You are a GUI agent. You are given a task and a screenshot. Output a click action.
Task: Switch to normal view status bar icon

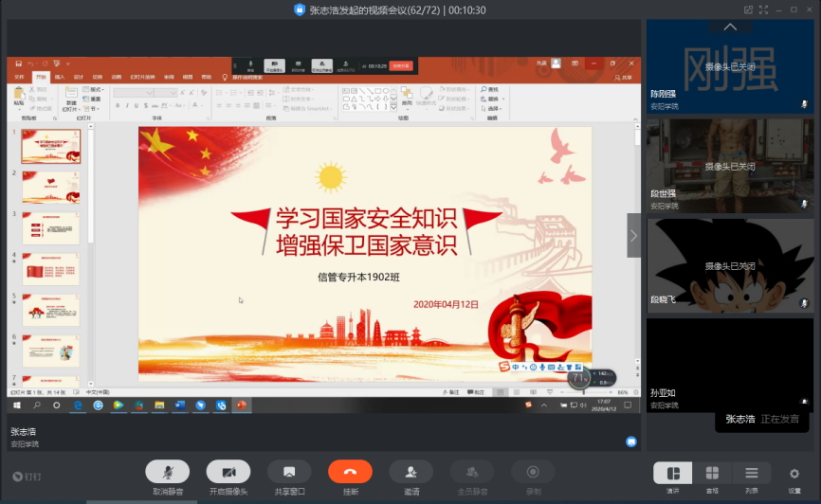[500, 392]
